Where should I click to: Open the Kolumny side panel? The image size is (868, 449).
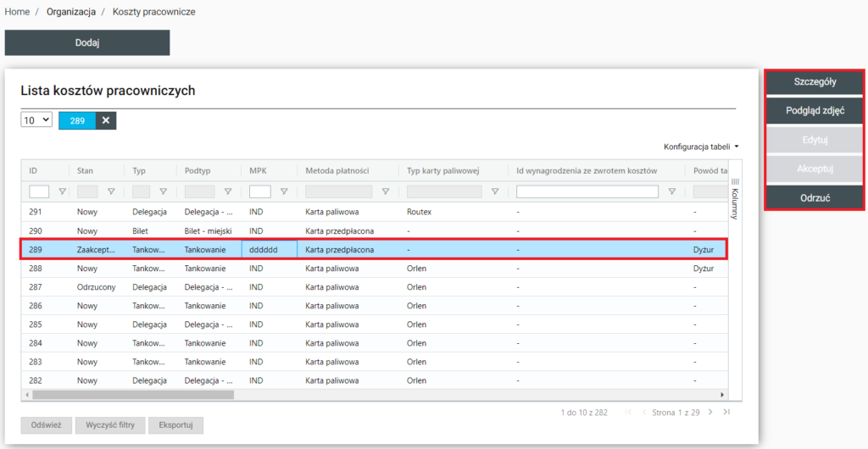click(735, 199)
